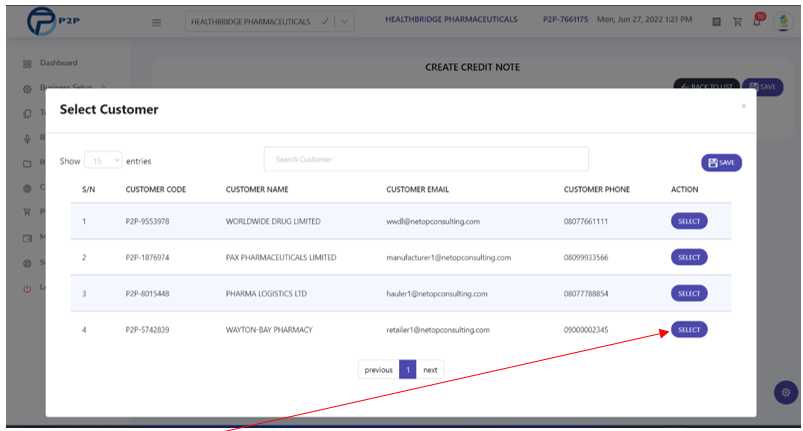The image size is (803, 431).
Task: Close the Select Customer dialog
Action: point(744,106)
